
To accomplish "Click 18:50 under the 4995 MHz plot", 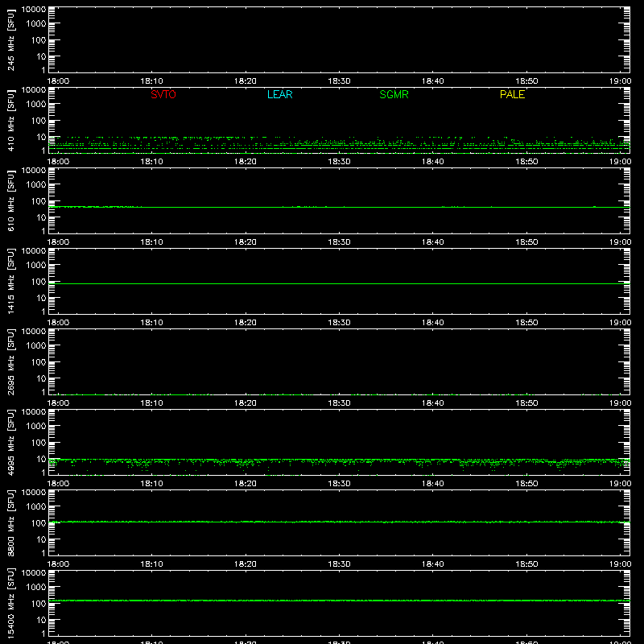I will coord(526,484).
